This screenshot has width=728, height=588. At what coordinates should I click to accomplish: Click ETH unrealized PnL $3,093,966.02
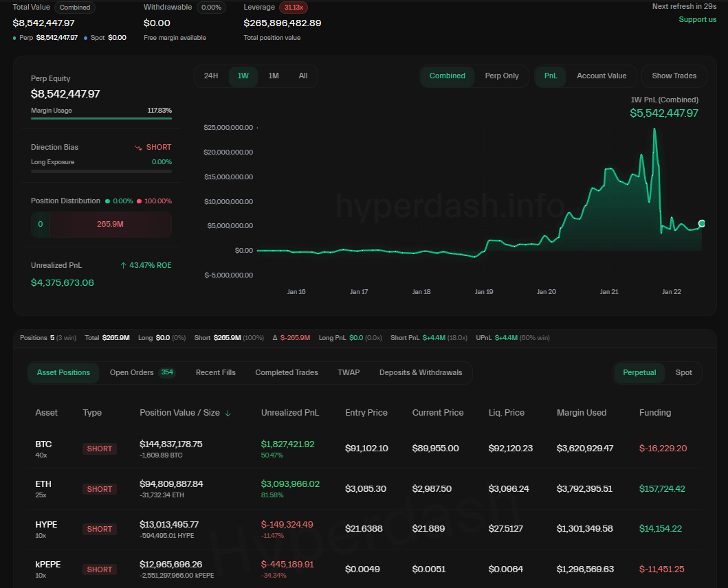tap(290, 484)
